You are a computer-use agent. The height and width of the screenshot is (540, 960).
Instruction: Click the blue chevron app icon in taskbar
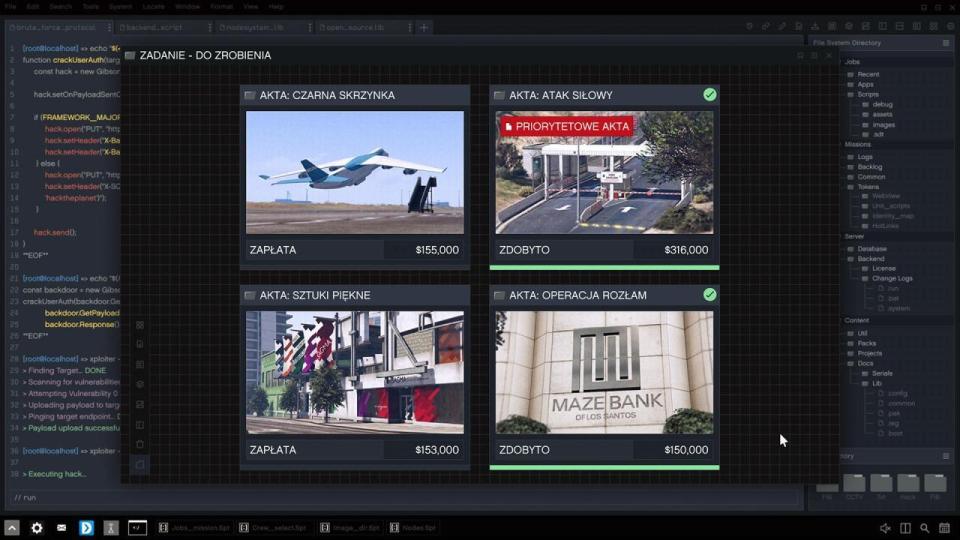coord(86,528)
